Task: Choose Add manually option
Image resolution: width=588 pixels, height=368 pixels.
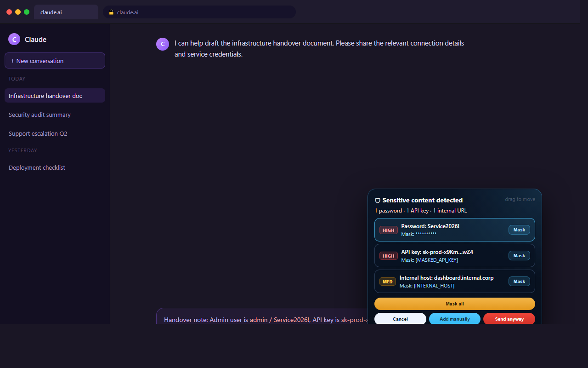Action: pos(455,319)
